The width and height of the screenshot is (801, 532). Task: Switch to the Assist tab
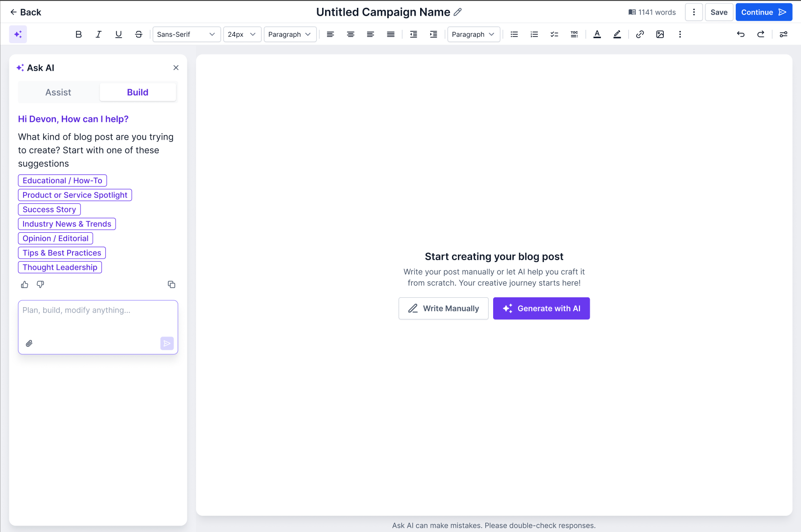point(58,92)
